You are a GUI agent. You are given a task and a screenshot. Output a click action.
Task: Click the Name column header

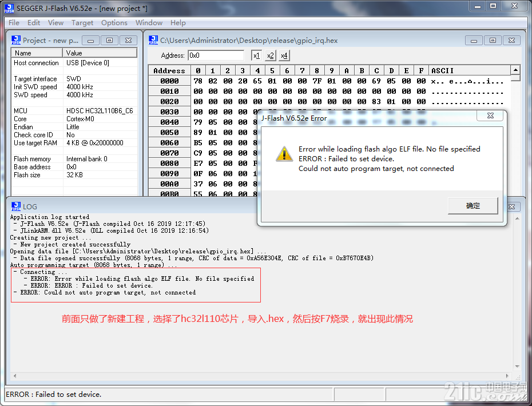[37, 53]
